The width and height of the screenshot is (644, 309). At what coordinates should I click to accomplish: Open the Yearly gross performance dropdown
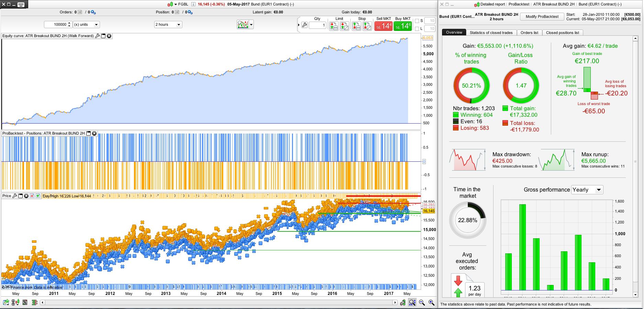[x=587, y=190]
